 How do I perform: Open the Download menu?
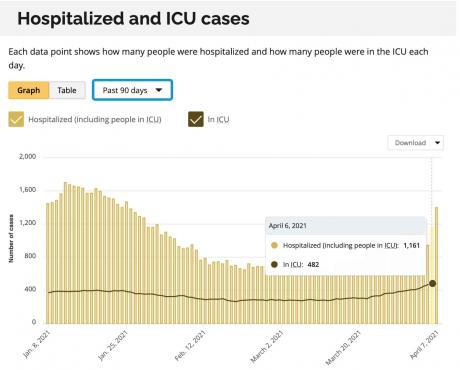point(416,143)
